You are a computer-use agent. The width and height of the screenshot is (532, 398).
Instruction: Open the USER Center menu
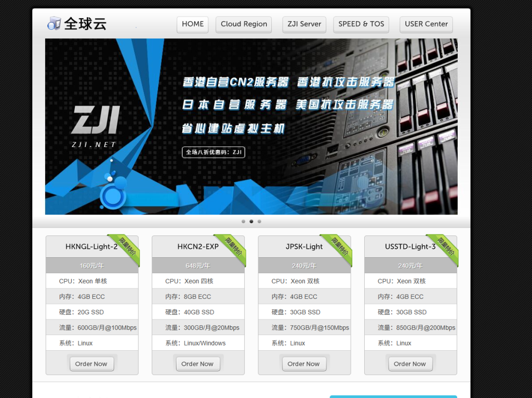(426, 24)
